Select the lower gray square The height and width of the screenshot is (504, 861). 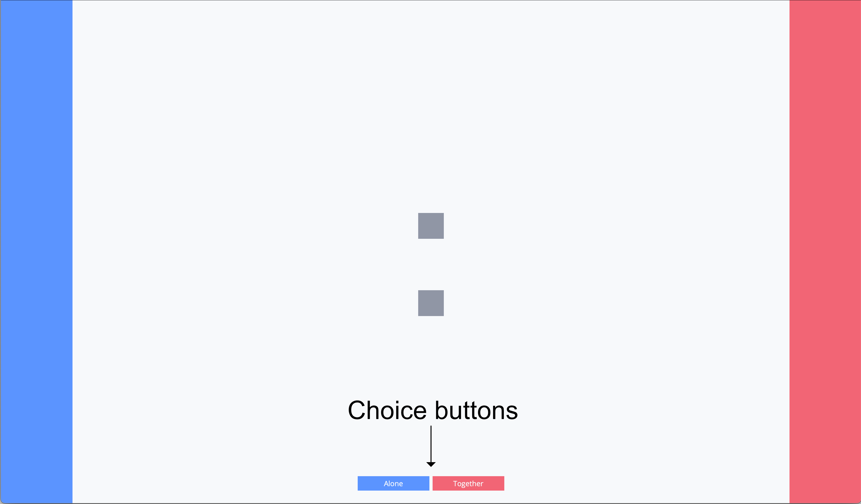pos(431,303)
